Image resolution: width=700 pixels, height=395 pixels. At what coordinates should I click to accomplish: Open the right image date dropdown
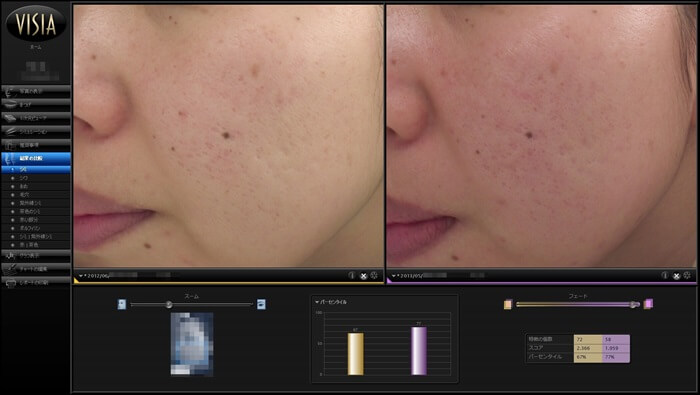(394, 276)
